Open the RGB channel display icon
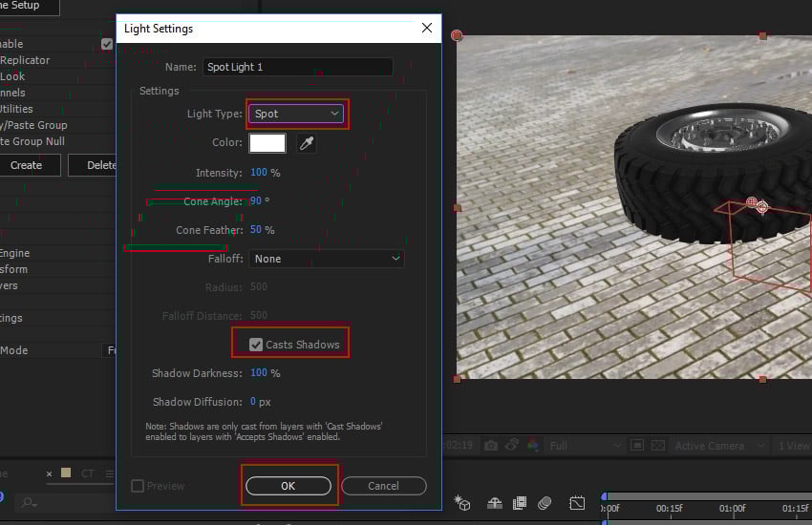Viewport: 812px width, 525px height. click(533, 446)
